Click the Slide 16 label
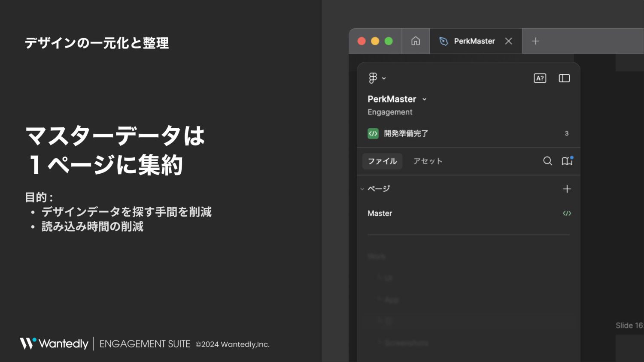 point(629,326)
